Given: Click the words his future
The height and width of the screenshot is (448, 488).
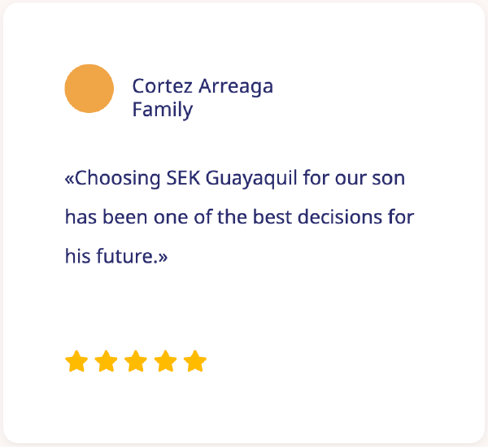Looking at the screenshot, I should click(x=110, y=257).
